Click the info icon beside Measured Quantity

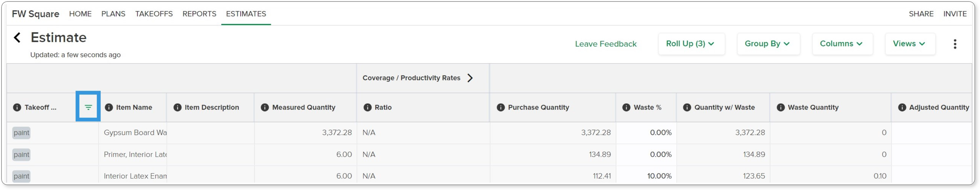[x=265, y=108]
